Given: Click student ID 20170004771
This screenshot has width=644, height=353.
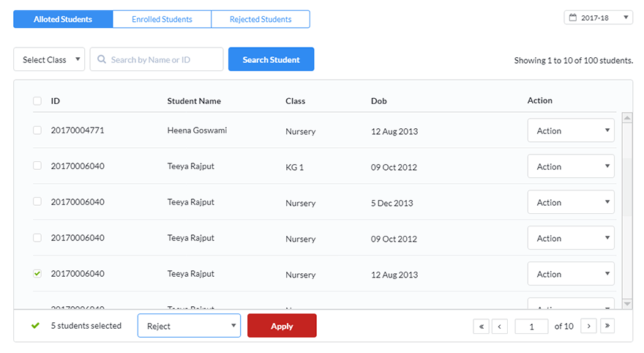Looking at the screenshot, I should tap(78, 130).
